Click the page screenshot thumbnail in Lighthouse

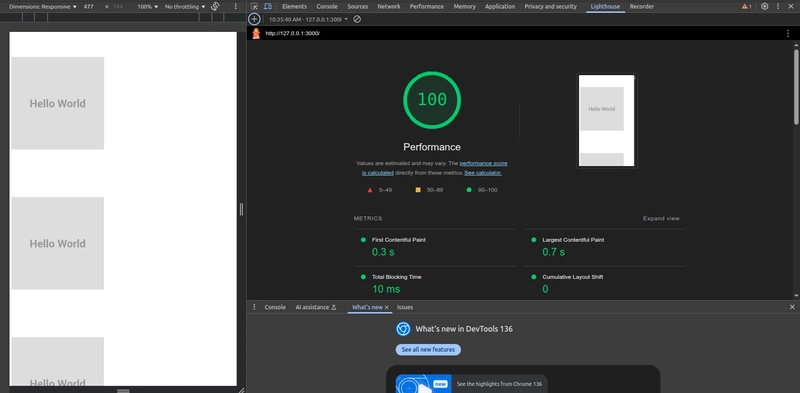607,120
